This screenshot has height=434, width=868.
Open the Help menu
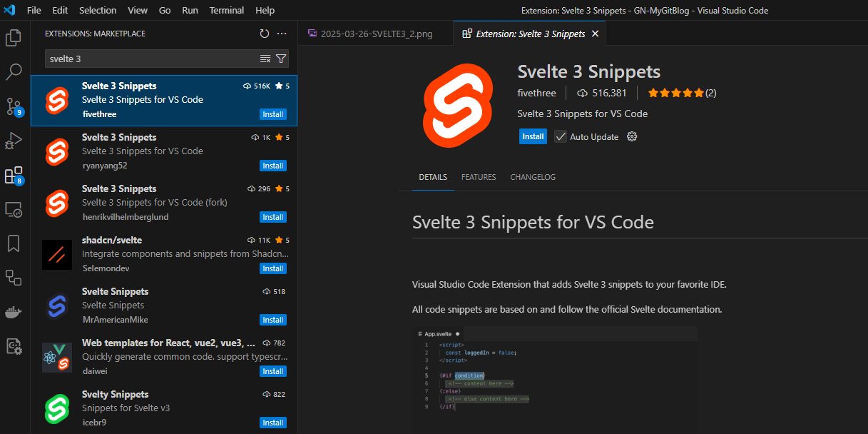click(x=265, y=11)
